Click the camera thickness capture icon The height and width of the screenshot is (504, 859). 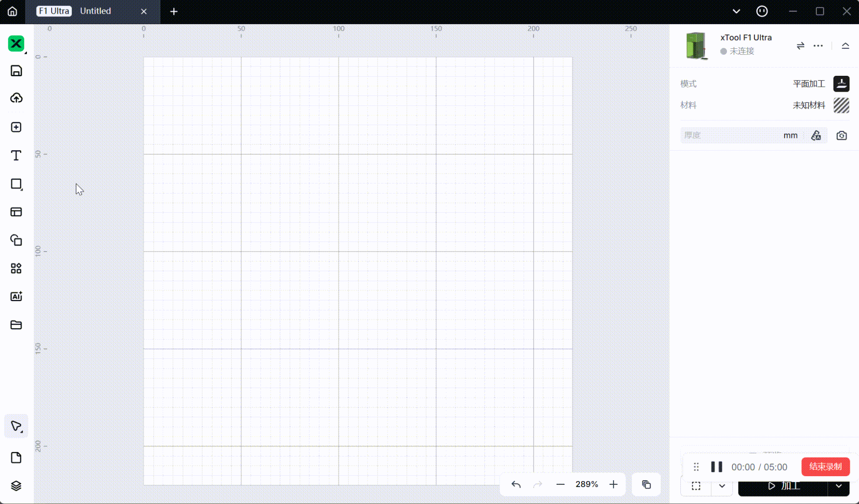coord(841,135)
